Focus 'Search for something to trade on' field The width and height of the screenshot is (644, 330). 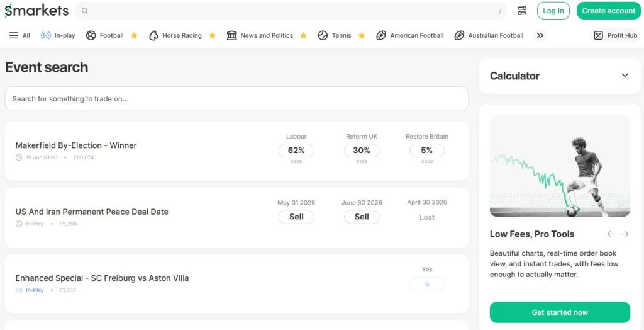tap(236, 99)
